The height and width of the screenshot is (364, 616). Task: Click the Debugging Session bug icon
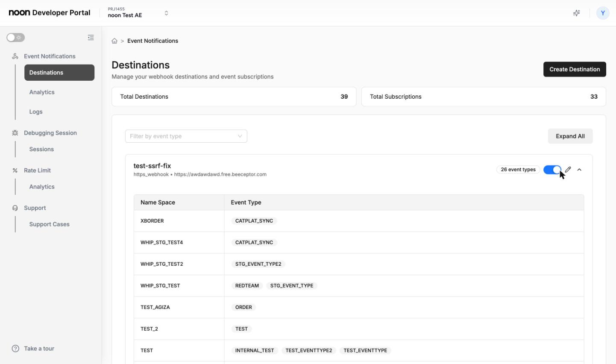click(15, 133)
